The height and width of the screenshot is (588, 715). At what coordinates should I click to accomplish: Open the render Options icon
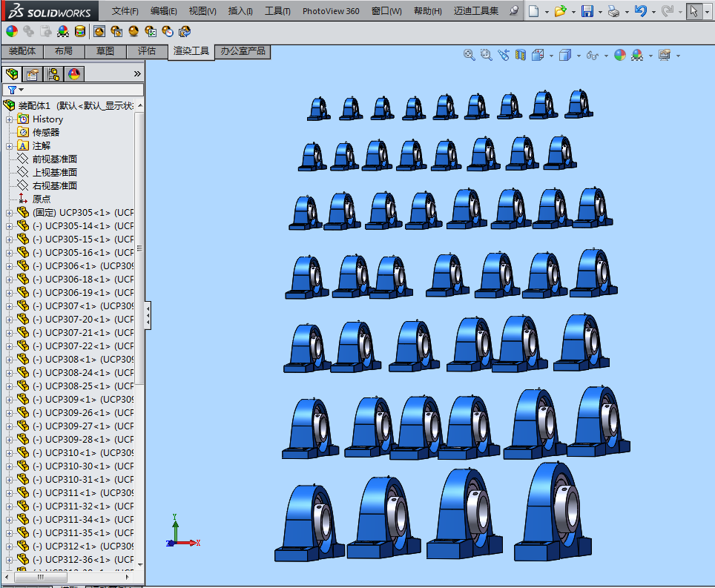pyautogui.click(x=151, y=31)
